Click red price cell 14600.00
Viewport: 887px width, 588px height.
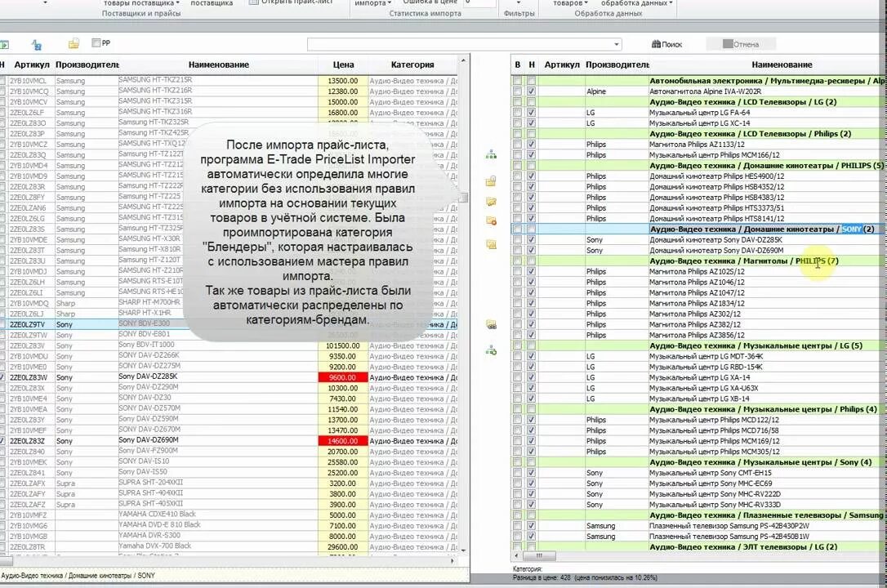343,441
